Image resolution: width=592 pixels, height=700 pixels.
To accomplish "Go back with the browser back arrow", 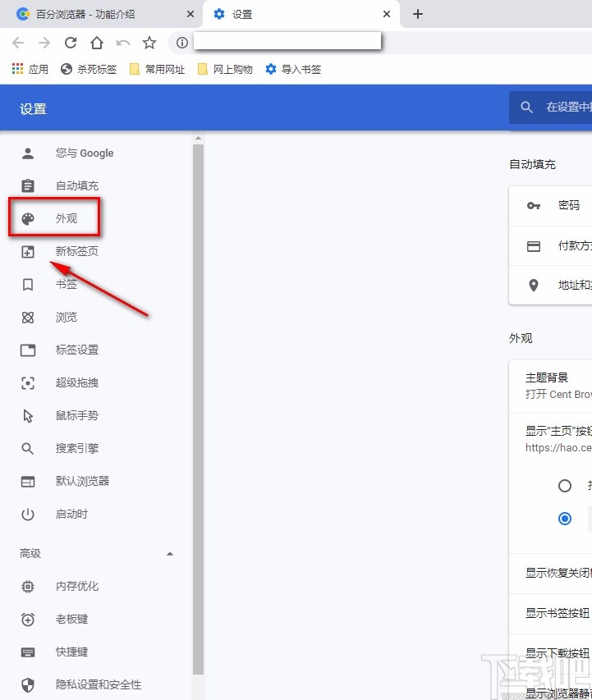I will pyautogui.click(x=18, y=43).
